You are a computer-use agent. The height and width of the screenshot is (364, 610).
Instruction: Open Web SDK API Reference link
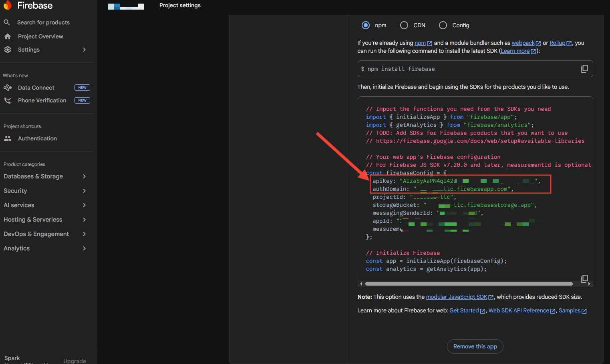click(x=519, y=310)
